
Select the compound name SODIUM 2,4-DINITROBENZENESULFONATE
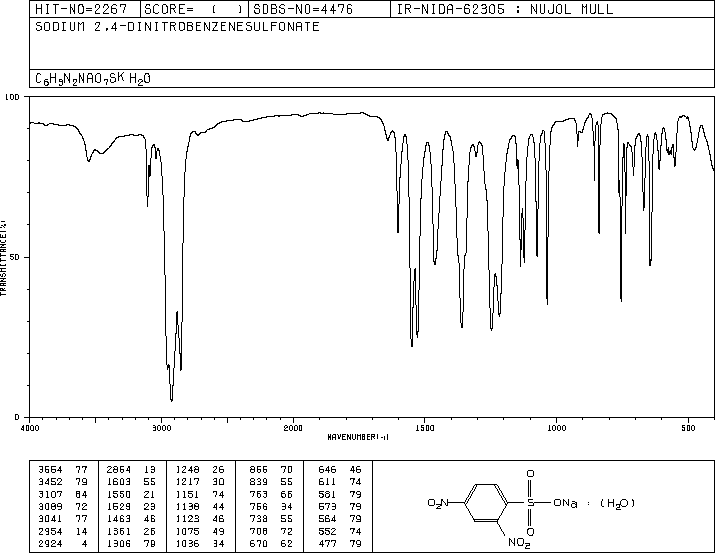tap(177, 27)
